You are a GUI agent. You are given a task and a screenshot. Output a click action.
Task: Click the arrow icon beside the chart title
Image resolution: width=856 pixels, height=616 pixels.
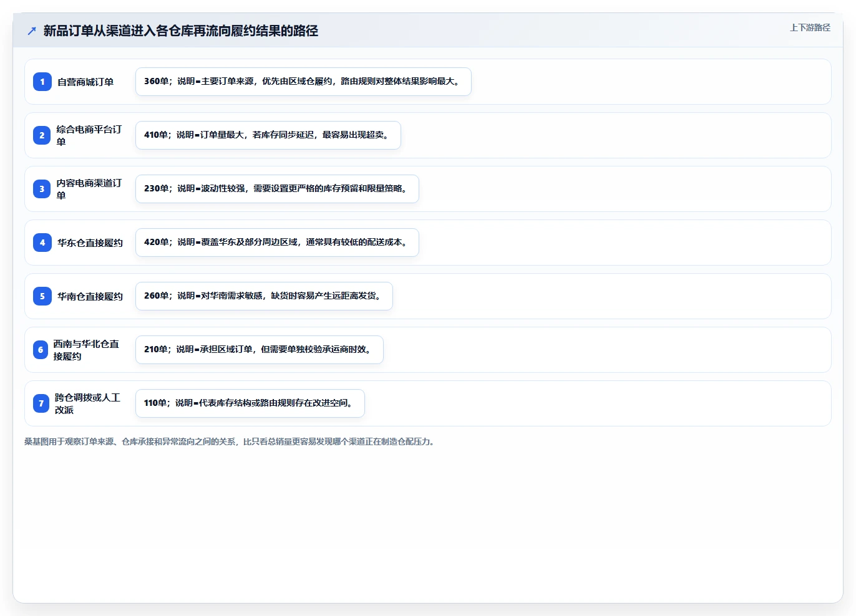pyautogui.click(x=32, y=31)
